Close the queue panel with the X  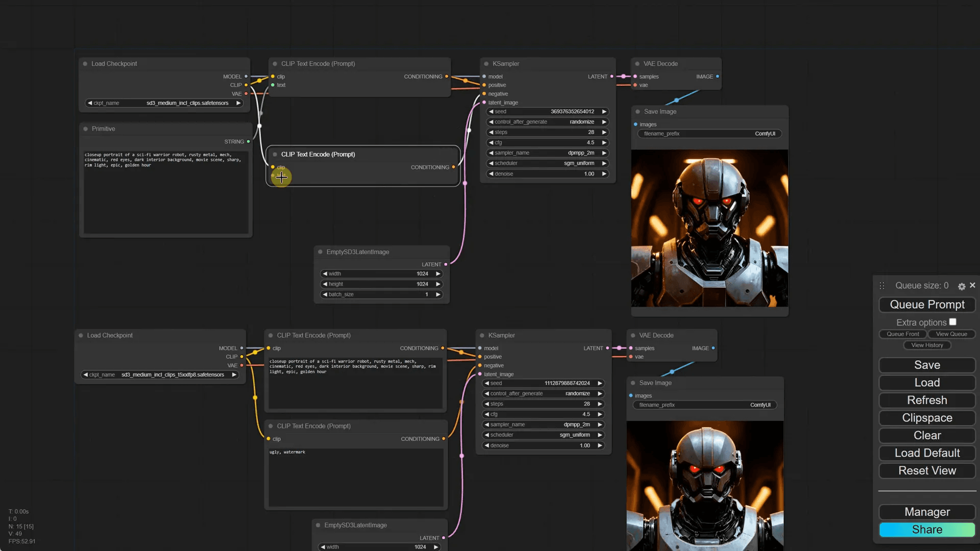click(972, 285)
